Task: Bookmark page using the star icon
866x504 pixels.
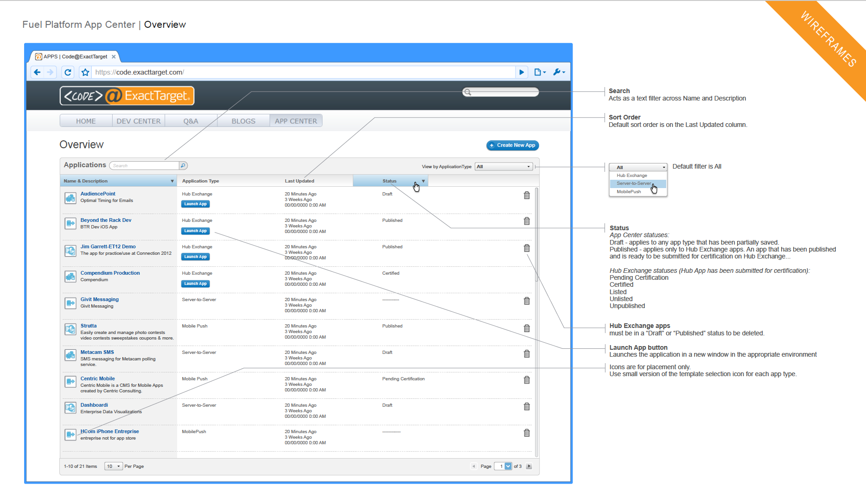Action: coord(85,72)
